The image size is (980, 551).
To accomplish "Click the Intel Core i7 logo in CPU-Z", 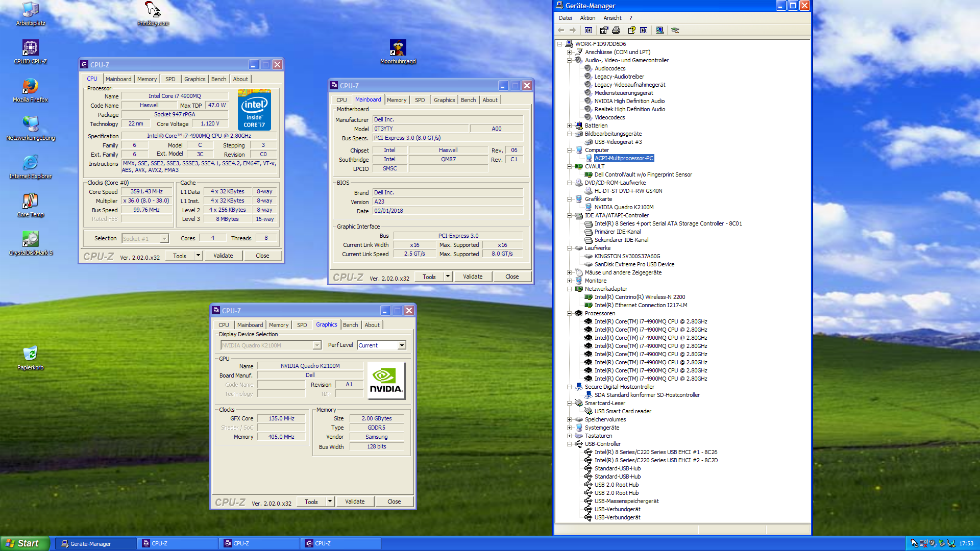I will click(x=254, y=110).
